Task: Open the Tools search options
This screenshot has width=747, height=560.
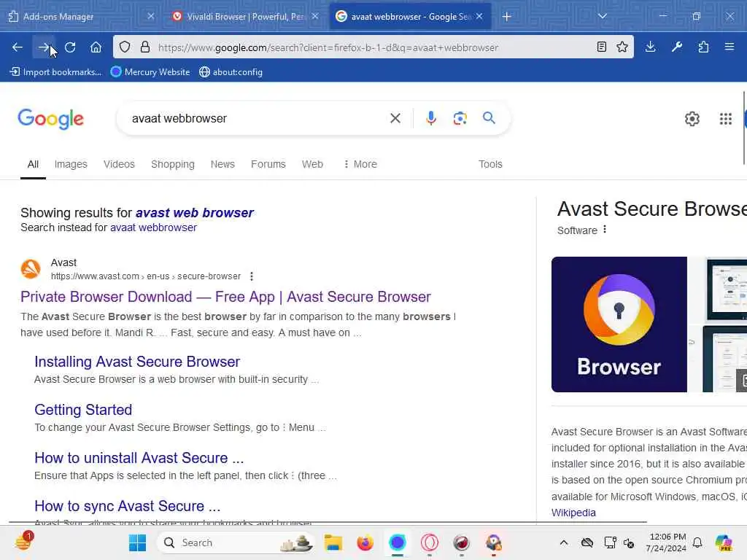Action: [x=490, y=164]
